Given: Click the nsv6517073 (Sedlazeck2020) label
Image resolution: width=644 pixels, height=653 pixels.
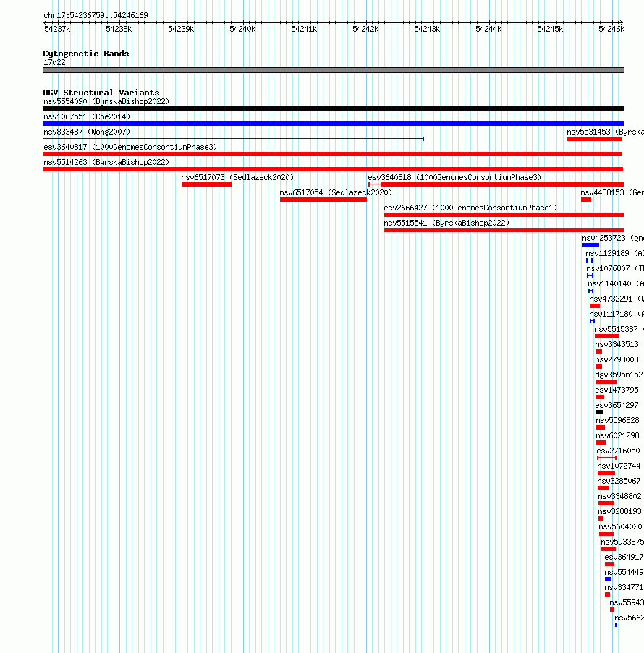Looking at the screenshot, I should tap(237, 177).
